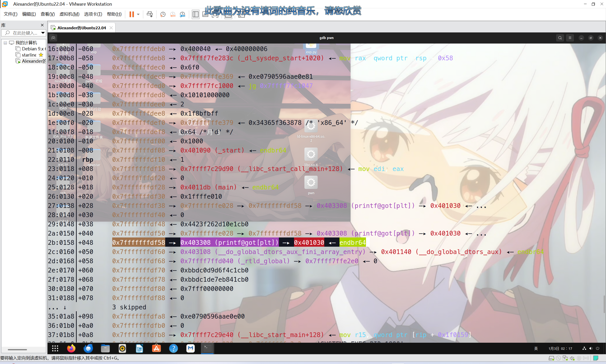The height and width of the screenshot is (364, 606).
Task: Launch Firefox from the Ubuntu dock
Action: tap(71, 348)
